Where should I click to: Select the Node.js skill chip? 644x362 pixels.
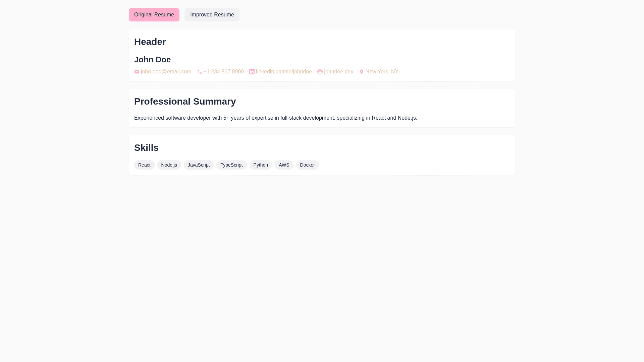coord(169,165)
